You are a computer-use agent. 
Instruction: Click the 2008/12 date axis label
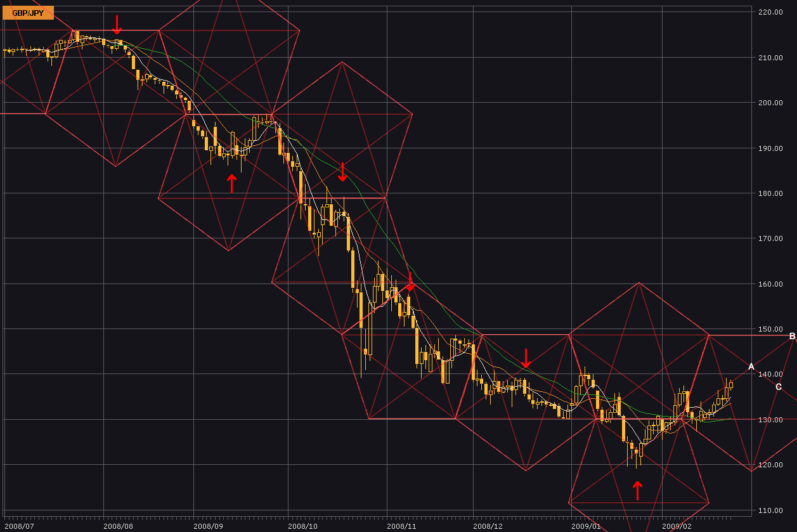(488, 526)
